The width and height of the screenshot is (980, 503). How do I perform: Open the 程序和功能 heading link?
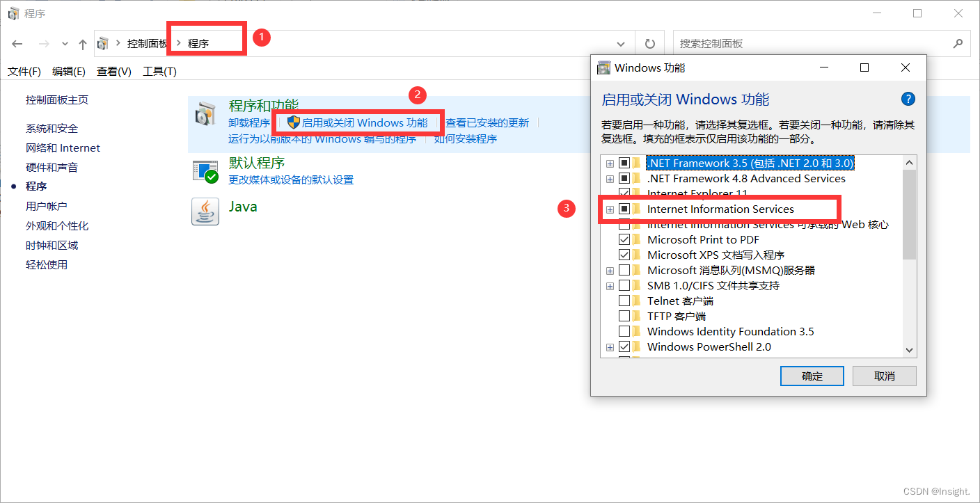point(264,106)
